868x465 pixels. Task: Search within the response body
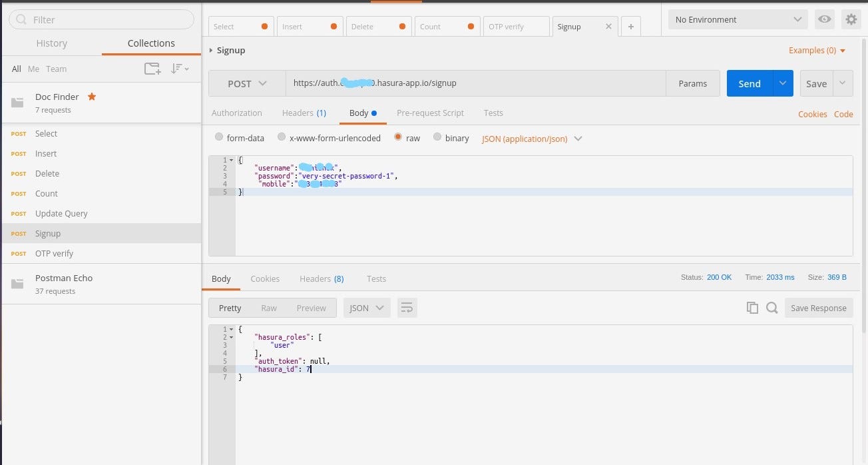pos(771,308)
